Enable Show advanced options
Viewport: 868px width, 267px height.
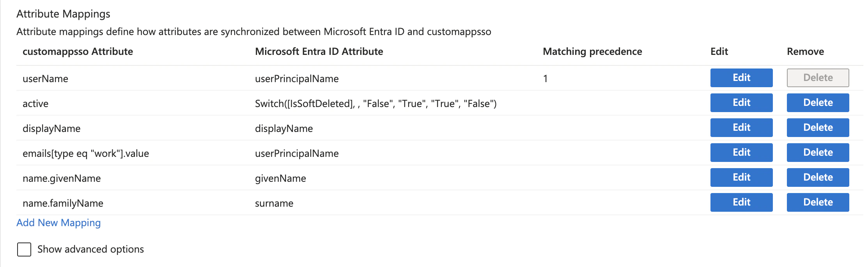(24, 249)
